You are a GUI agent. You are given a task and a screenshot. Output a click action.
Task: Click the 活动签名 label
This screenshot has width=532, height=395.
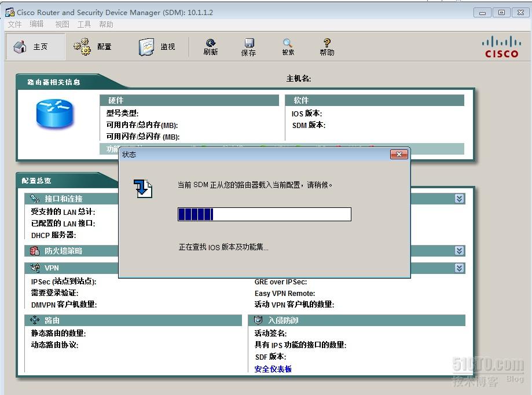tap(271, 333)
